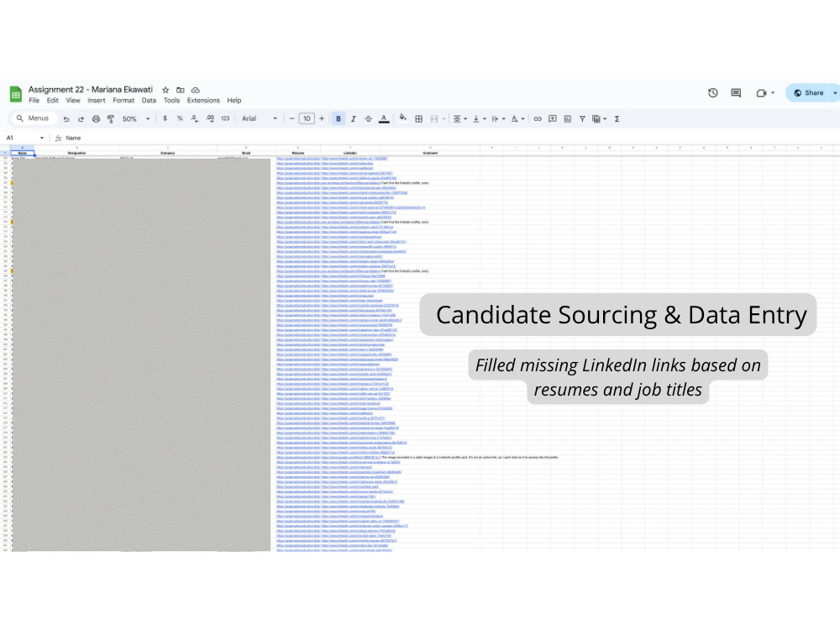Screen dimensions: 840x630
Task: Insert a comment via toolbar
Action: (x=553, y=119)
